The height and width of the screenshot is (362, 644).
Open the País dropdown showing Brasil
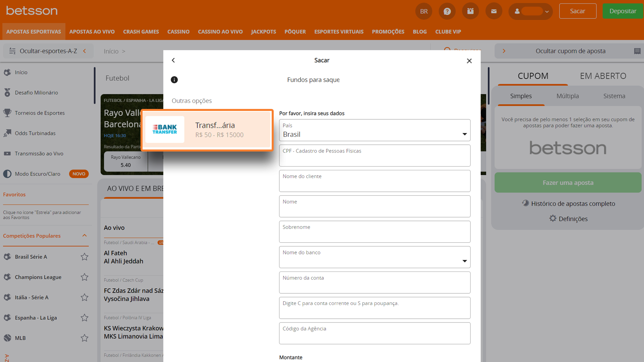pyautogui.click(x=375, y=130)
